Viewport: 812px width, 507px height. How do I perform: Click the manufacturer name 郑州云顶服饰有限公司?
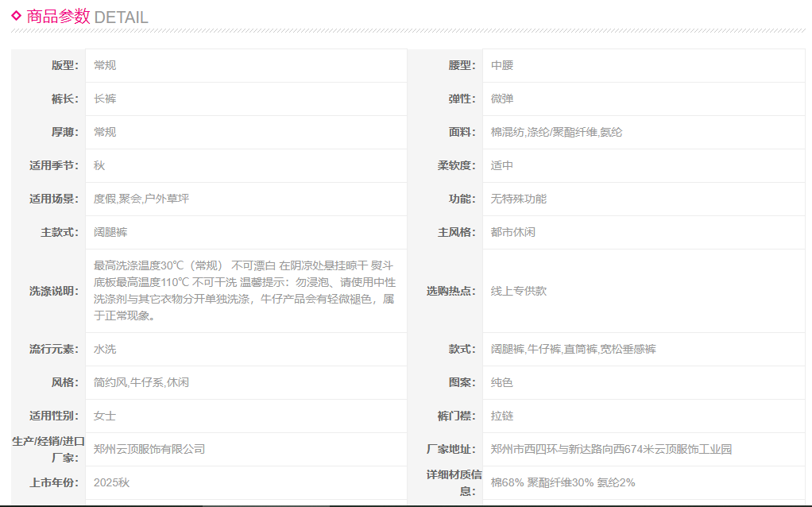[149, 449]
